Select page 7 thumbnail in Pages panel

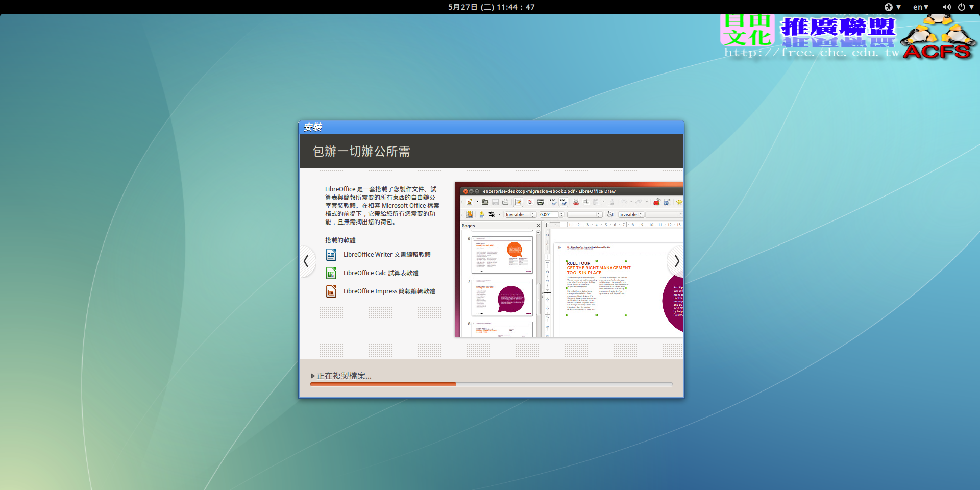coord(502,297)
